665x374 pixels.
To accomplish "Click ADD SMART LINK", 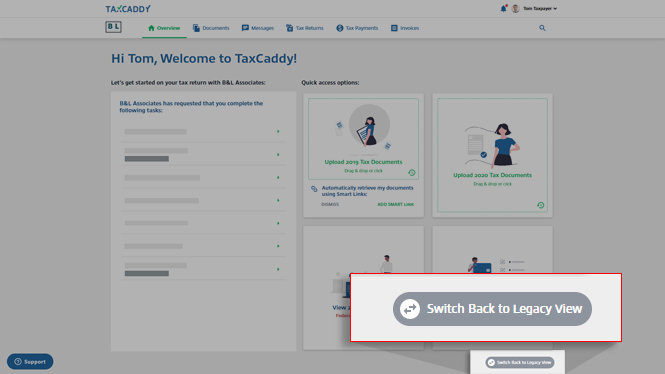I will [x=396, y=204].
